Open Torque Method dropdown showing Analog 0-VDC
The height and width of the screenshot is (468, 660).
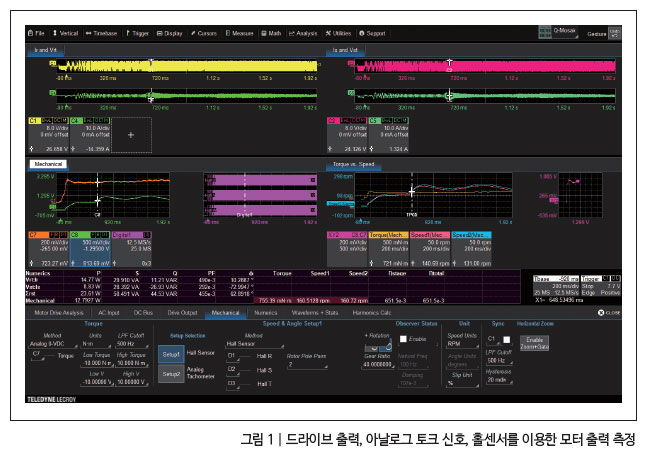(53, 344)
